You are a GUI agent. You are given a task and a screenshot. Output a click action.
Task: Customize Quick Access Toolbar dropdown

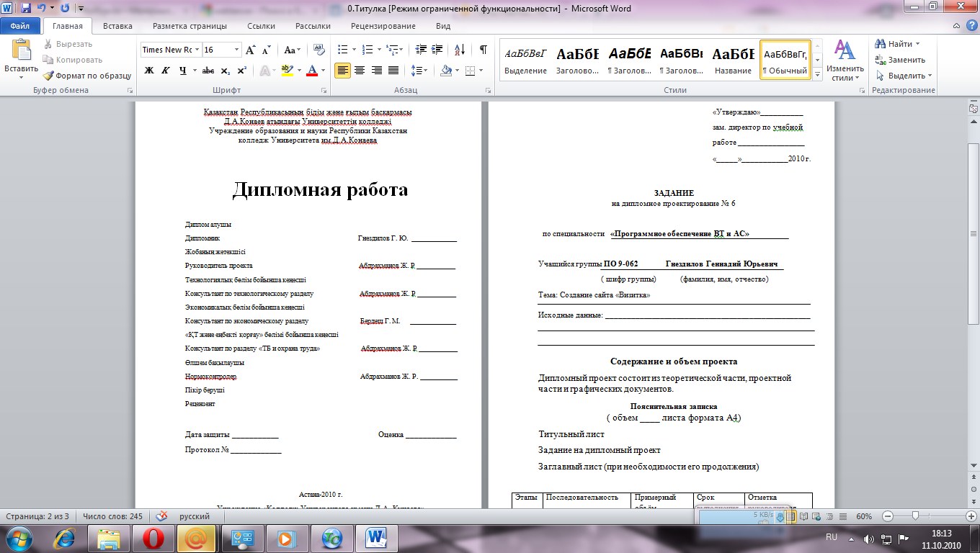point(80,9)
